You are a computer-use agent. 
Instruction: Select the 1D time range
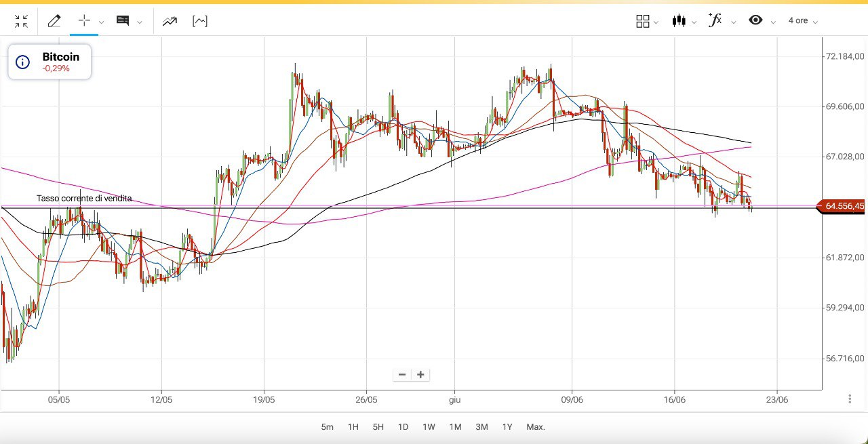403,427
